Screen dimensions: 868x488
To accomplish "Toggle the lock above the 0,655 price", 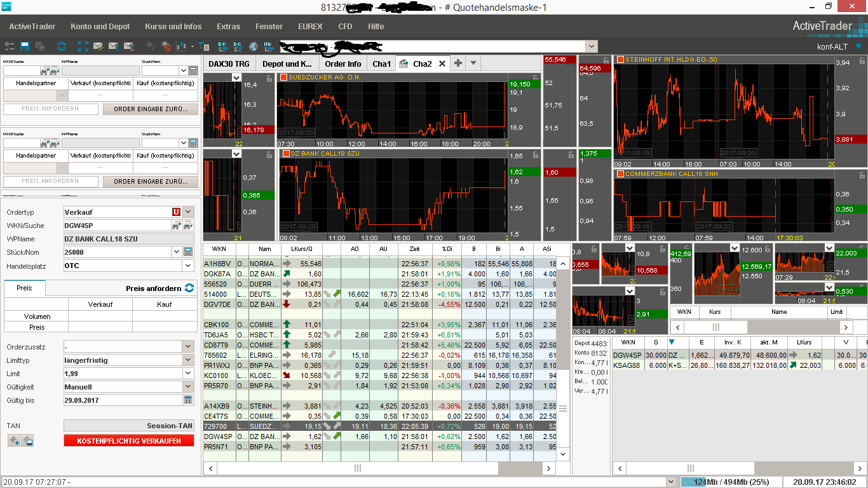I will [x=593, y=248].
